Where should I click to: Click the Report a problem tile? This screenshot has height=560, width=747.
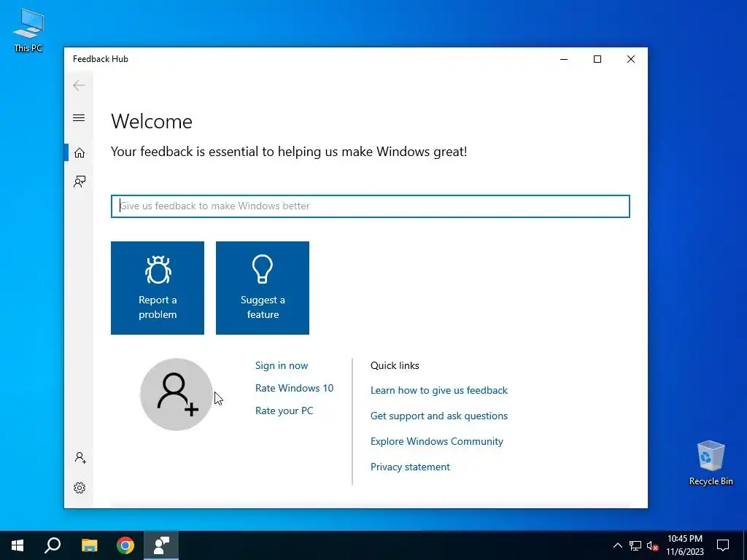(x=158, y=288)
